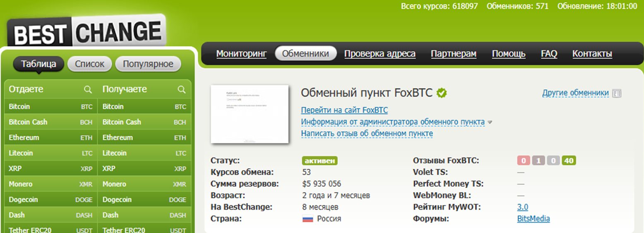
Task: Search icon next to Отдаете header
Action: [x=88, y=89]
